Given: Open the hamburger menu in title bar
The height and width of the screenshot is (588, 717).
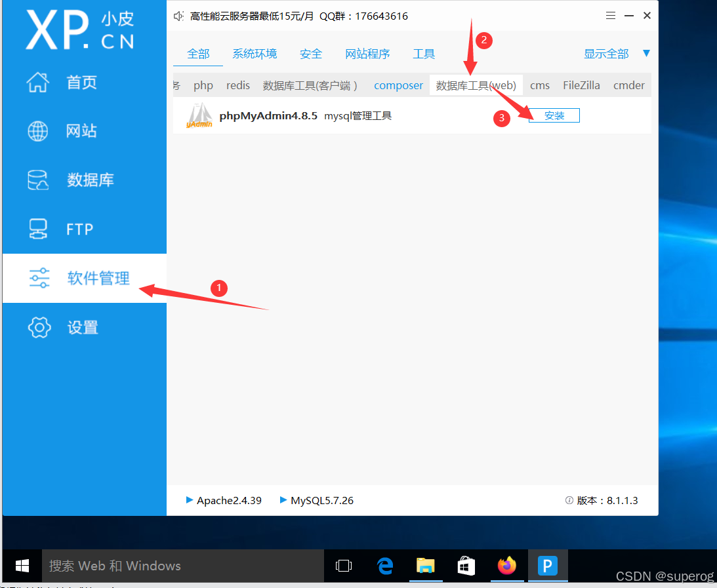Looking at the screenshot, I should point(611,16).
